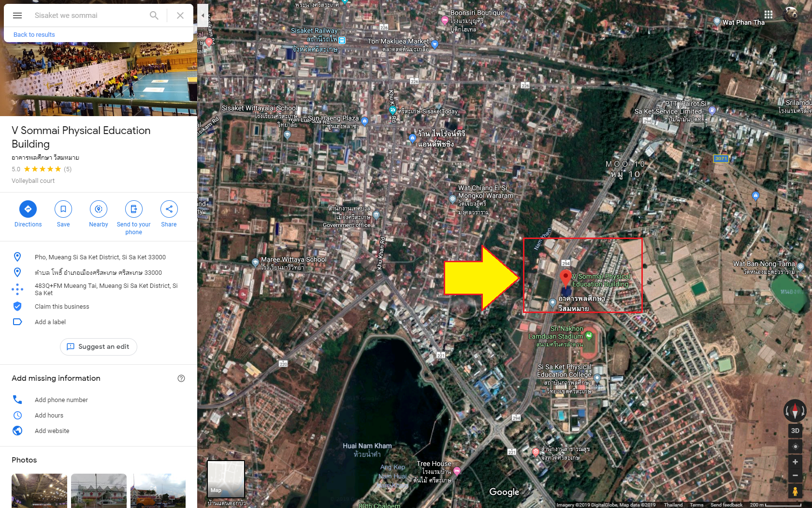Click Add a label

tap(50, 322)
